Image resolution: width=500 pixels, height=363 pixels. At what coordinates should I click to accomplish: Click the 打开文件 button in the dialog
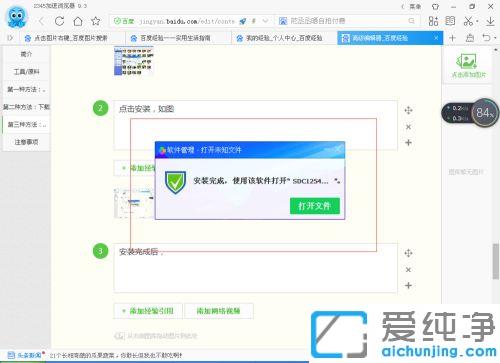point(315,206)
